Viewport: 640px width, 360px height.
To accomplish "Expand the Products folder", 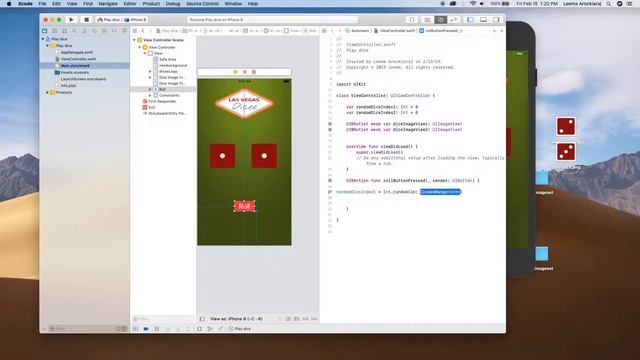I will click(x=48, y=93).
